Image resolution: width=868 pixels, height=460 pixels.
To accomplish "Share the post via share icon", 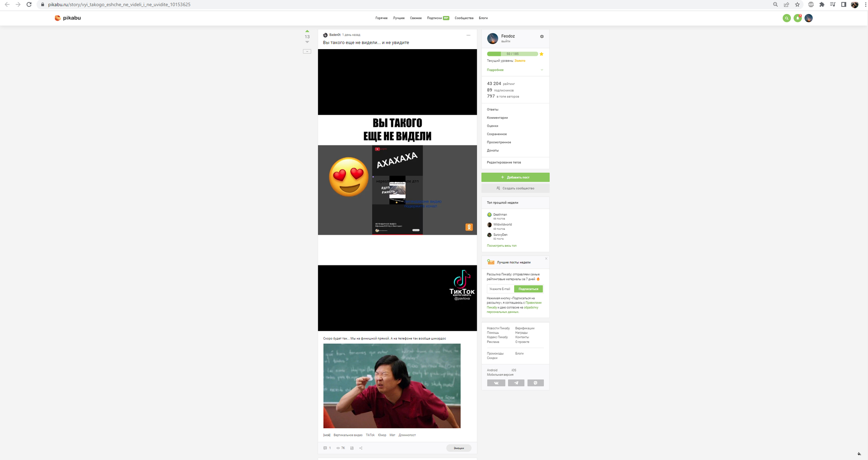I will coord(361,448).
